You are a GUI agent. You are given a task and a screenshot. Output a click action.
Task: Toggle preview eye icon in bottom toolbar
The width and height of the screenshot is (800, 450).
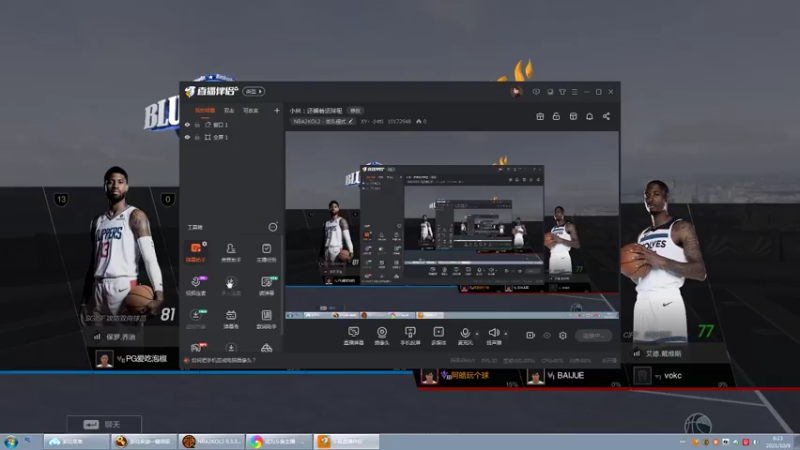point(547,335)
